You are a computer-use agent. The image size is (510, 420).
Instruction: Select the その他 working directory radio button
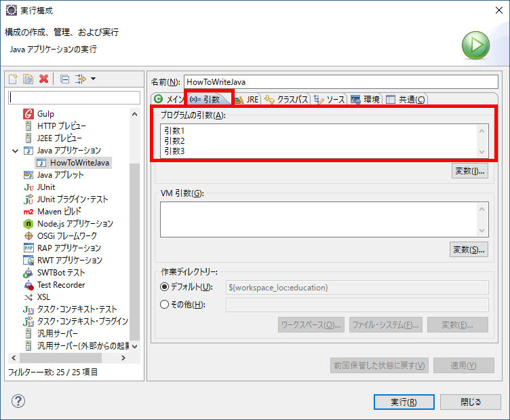tap(164, 305)
